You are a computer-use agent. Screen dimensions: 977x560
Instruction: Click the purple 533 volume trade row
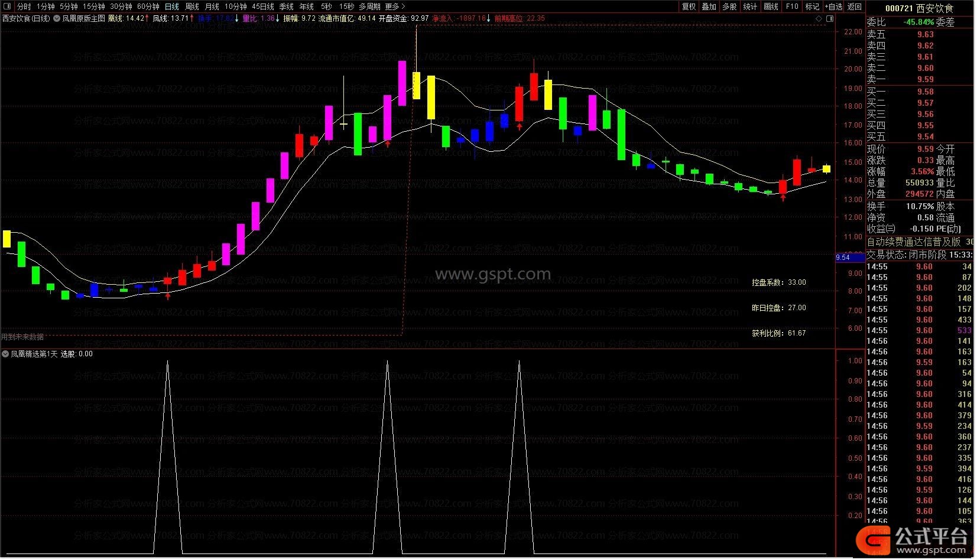(920, 330)
